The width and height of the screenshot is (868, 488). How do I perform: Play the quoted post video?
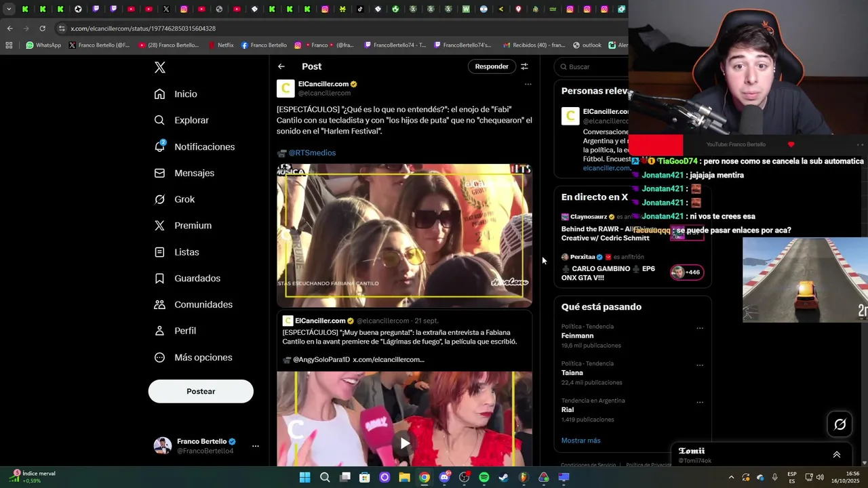point(404,443)
